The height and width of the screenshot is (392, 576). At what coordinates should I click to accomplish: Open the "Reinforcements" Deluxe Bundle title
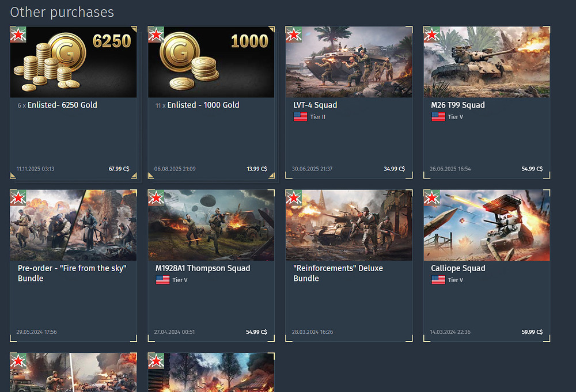(x=338, y=273)
